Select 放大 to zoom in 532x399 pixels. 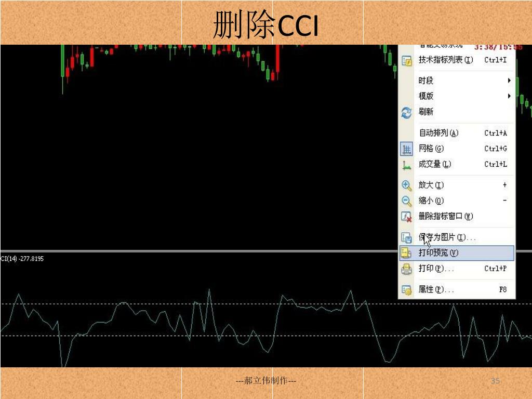coord(457,185)
